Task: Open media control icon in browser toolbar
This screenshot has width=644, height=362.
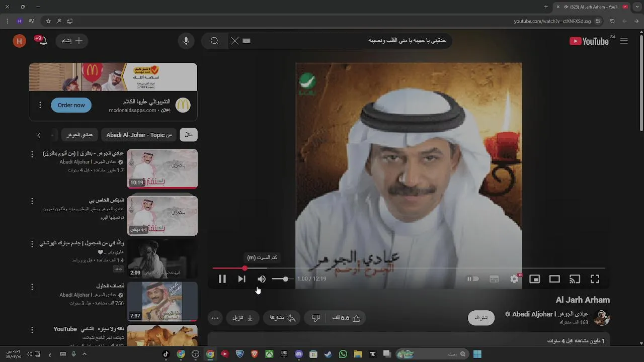Action: click(x=31, y=21)
